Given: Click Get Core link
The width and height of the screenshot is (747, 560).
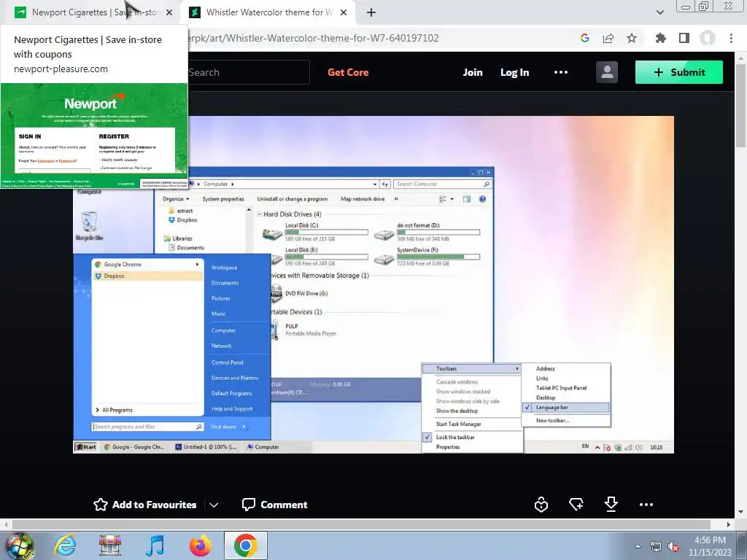Looking at the screenshot, I should click(x=348, y=72).
